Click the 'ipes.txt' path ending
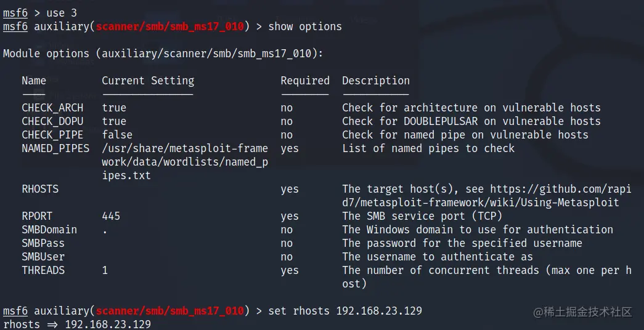The height and width of the screenshot is (330, 644). [x=126, y=175]
